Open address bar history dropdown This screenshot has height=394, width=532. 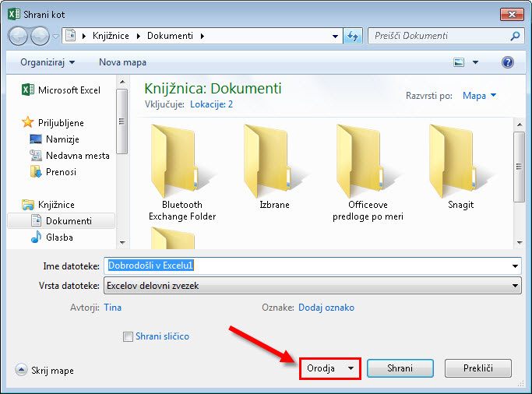pos(335,36)
